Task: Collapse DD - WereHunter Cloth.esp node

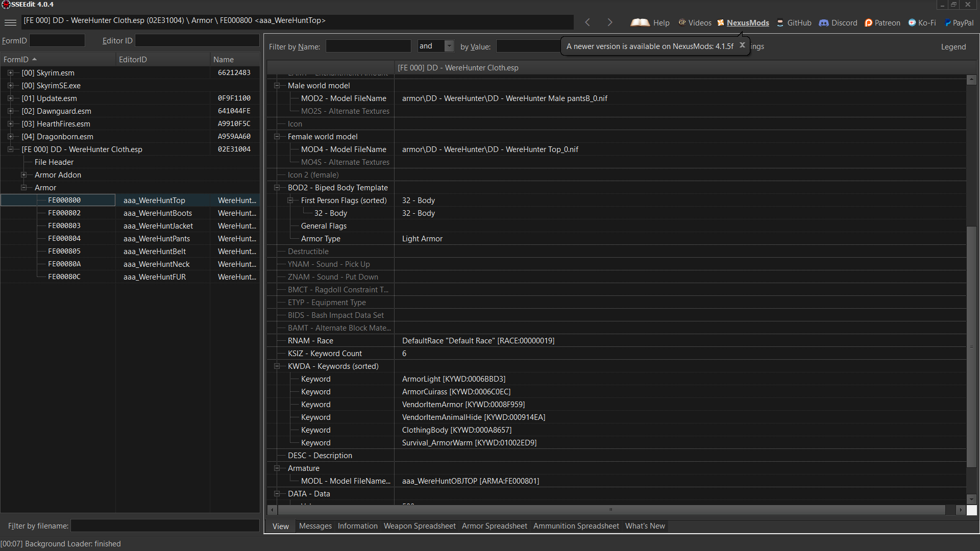Action: [x=10, y=149]
